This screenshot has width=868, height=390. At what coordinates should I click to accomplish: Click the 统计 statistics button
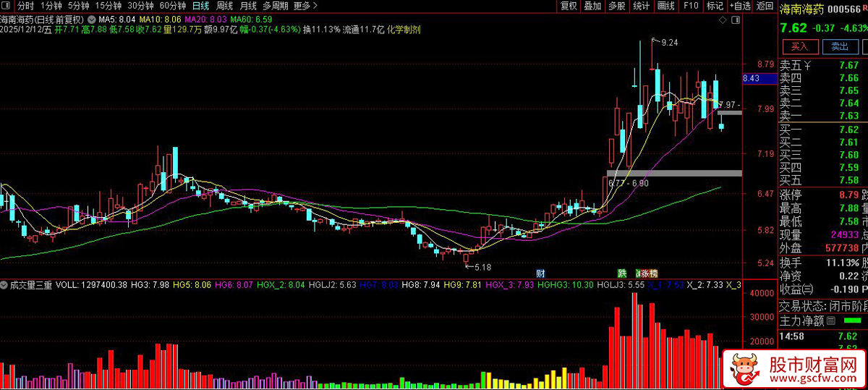pos(640,5)
